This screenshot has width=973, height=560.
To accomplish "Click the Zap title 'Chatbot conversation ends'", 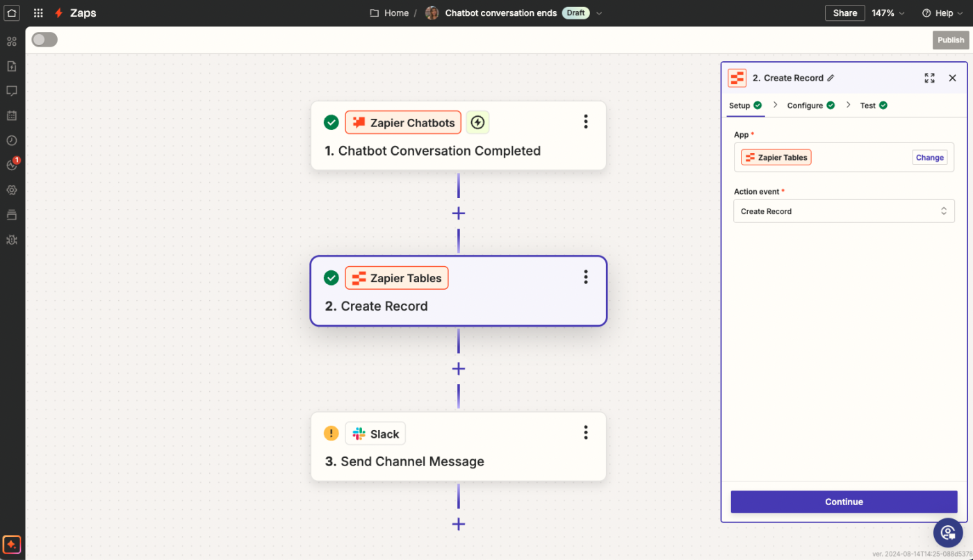I will (501, 13).
